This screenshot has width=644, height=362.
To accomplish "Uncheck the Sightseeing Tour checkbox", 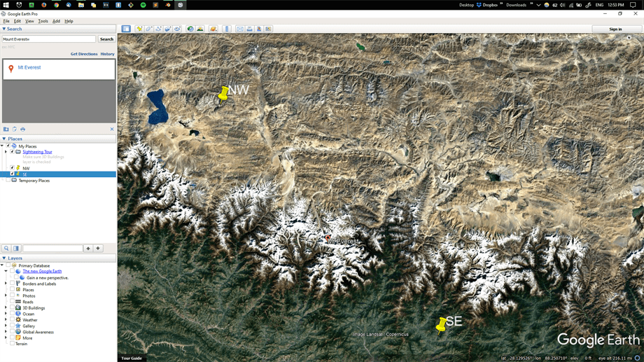I will 12,152.
